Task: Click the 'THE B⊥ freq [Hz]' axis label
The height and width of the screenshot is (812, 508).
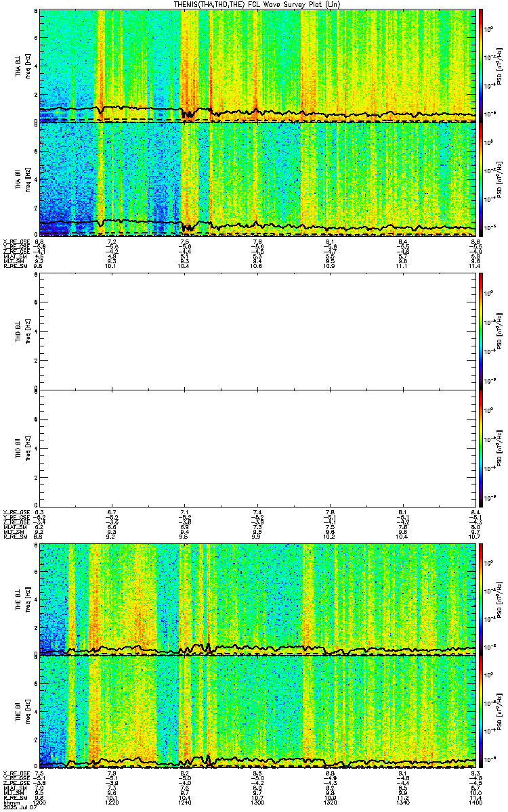Action: 22,599
